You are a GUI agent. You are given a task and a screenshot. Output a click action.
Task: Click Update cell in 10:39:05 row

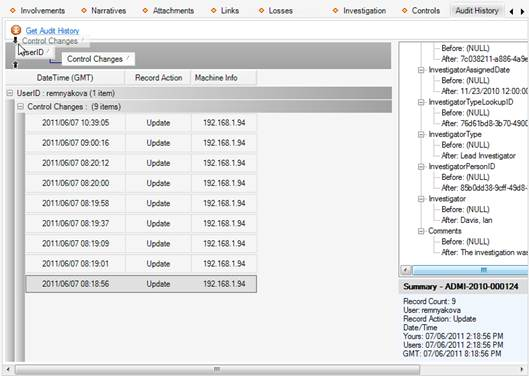pos(158,123)
